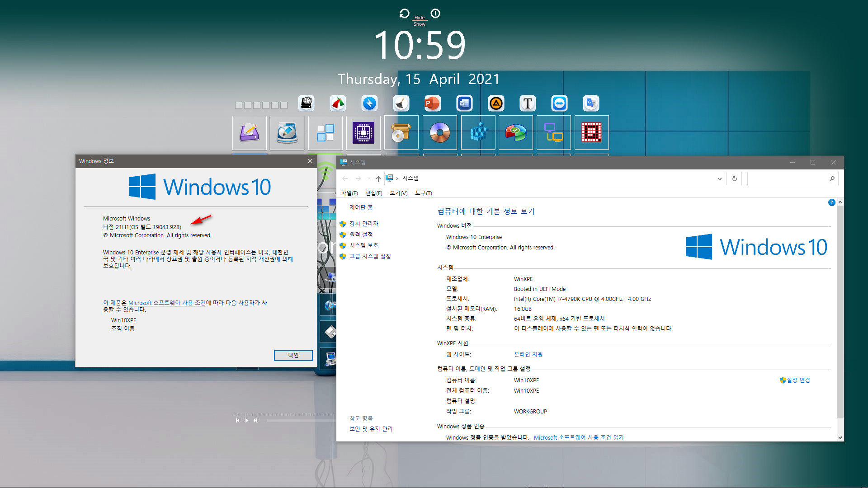The image size is (868, 488).
Task: Open Google Translate icon in dock
Action: (x=591, y=103)
